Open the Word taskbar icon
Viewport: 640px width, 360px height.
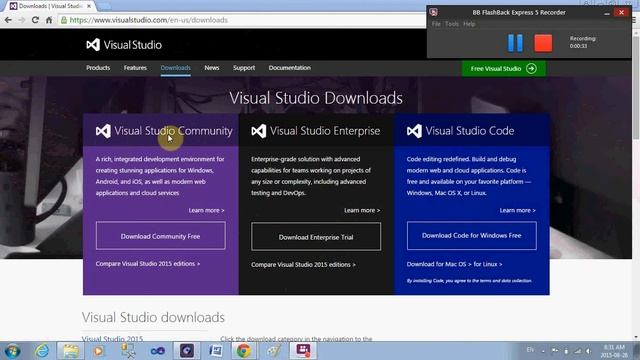point(216,351)
